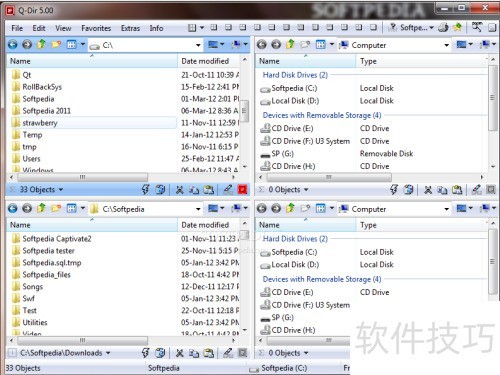Click the lightning bolt icon in bottom-left pane

(x=145, y=353)
